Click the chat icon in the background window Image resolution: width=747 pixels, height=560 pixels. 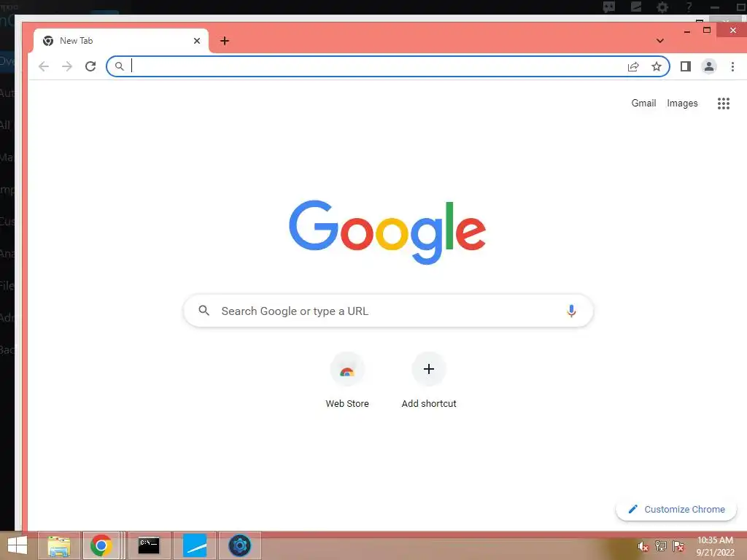609,7
